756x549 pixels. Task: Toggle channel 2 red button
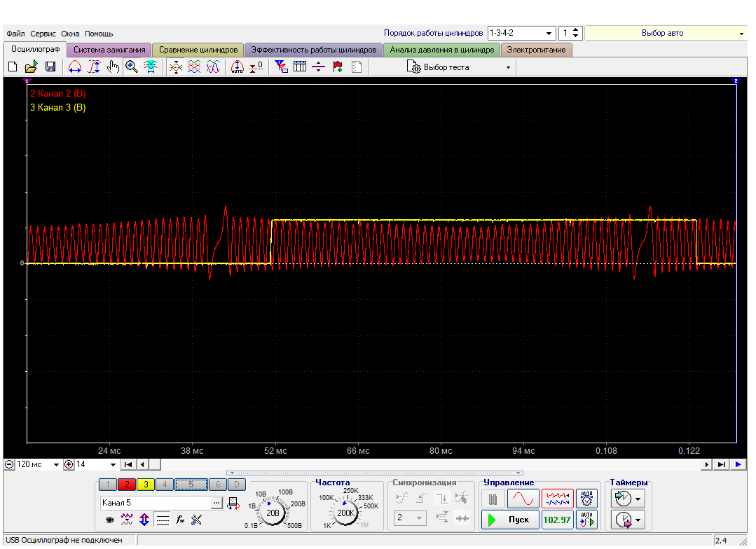[128, 484]
